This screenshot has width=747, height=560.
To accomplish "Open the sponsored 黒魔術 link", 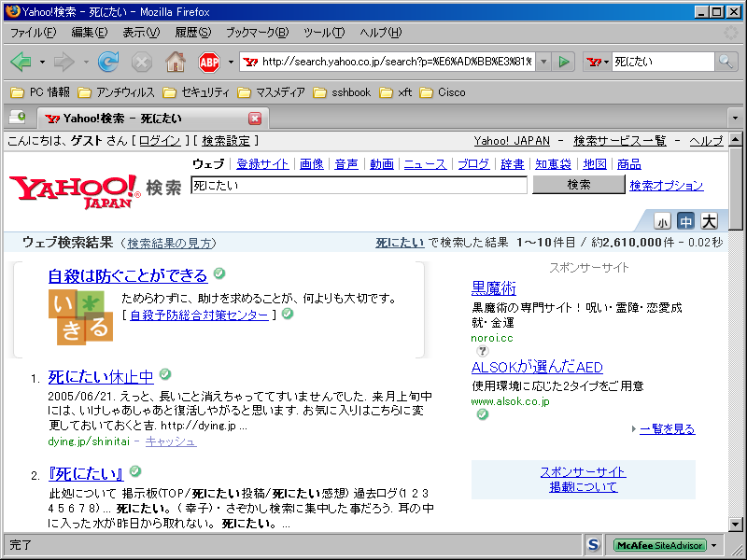I will click(494, 288).
